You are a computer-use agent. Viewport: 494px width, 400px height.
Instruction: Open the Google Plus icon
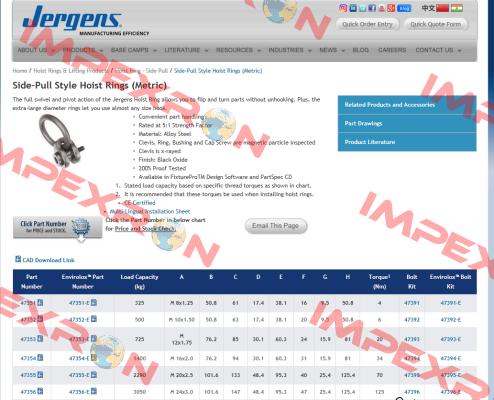[391, 8]
